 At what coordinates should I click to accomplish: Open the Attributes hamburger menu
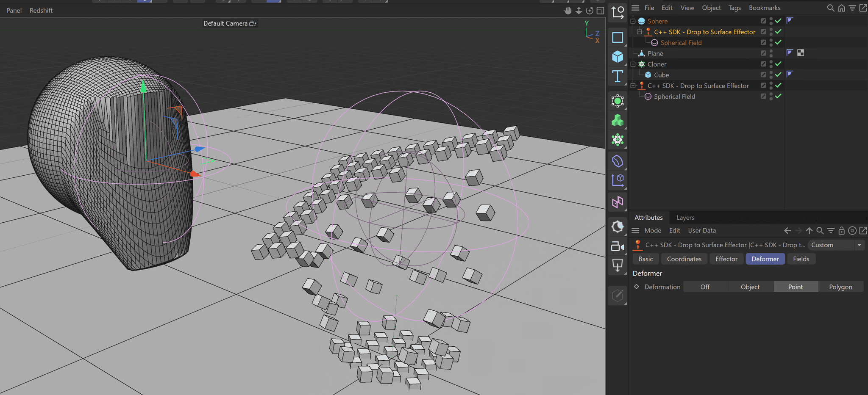(635, 231)
